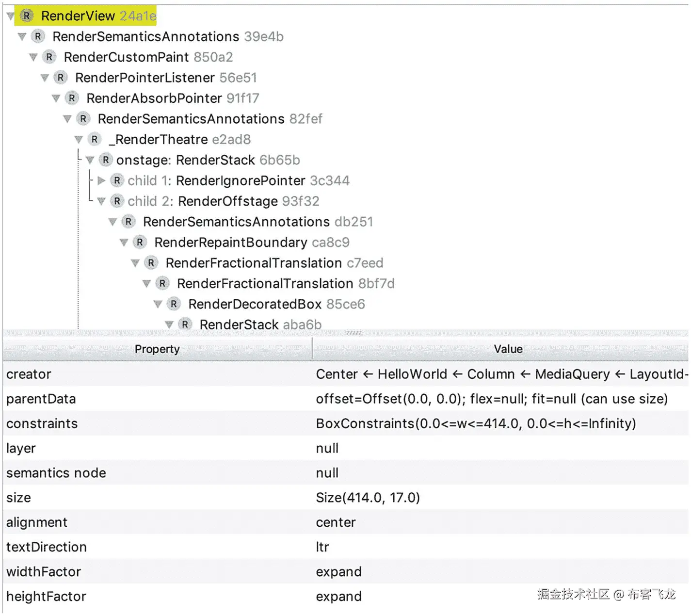Select the parentData property row
The image size is (691, 616).
tap(345, 399)
